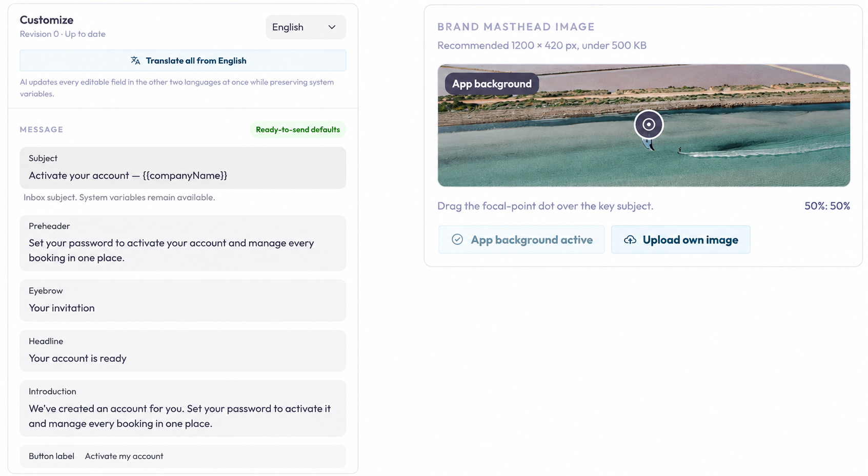Click the Inbox subject helper text
The image size is (868, 476).
[119, 197]
